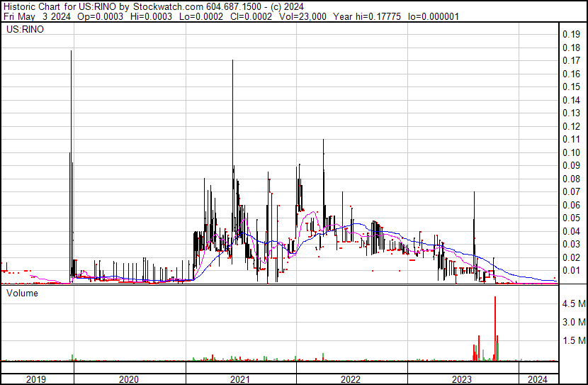Image resolution: width=588 pixels, height=385 pixels.
Task: Click the Stockwatch.com text in header
Action: tap(169, 7)
